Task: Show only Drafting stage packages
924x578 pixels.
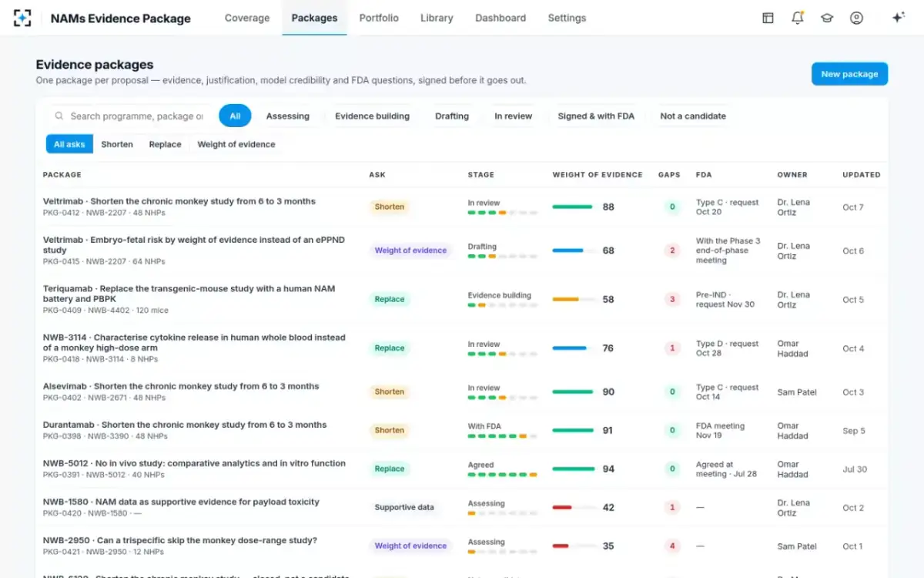Action: (452, 116)
